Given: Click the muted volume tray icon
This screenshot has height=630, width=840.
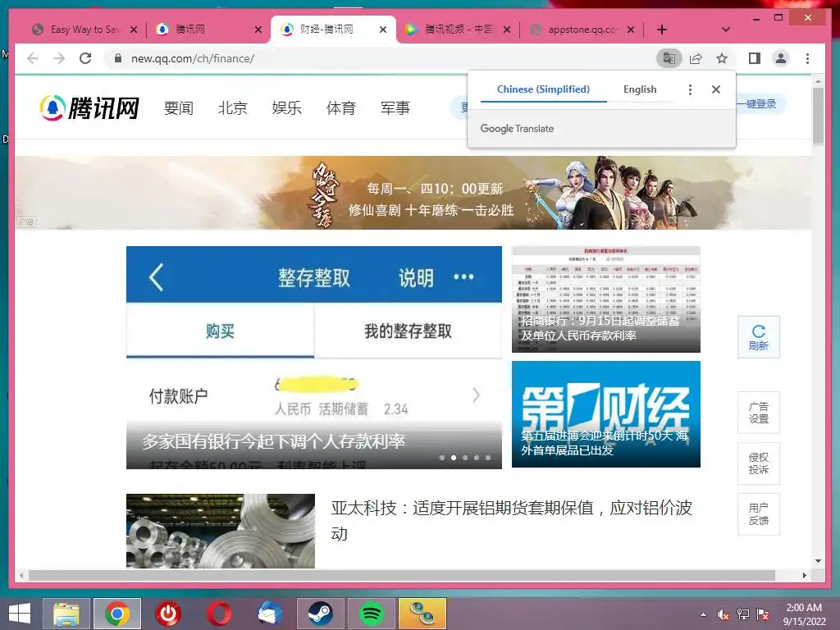Looking at the screenshot, I should (723, 614).
